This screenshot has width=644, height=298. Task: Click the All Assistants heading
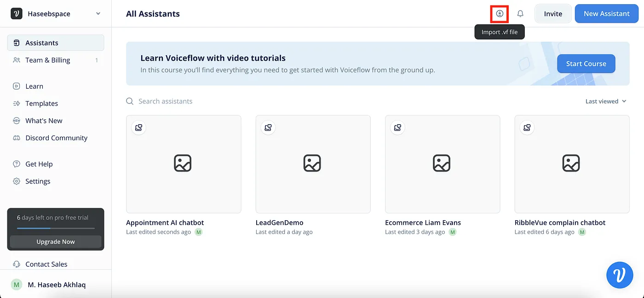[x=153, y=14]
